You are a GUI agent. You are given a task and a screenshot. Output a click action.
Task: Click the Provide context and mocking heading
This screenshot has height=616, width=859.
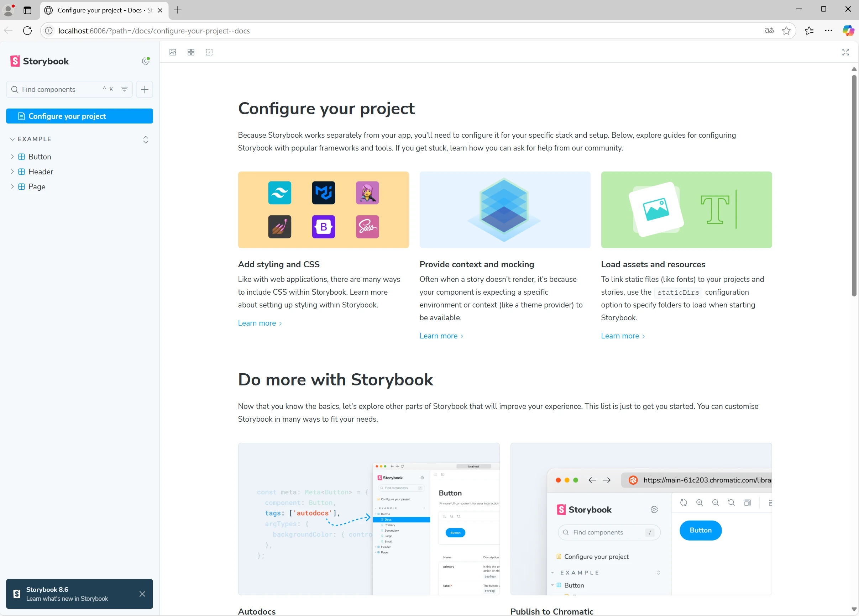tap(477, 264)
